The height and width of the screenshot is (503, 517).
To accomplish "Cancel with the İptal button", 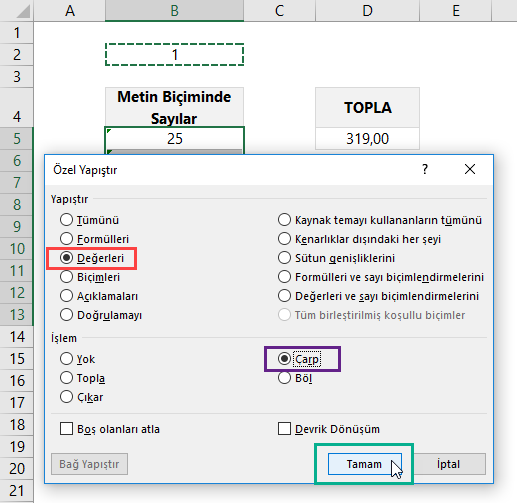I will pyautogui.click(x=449, y=464).
